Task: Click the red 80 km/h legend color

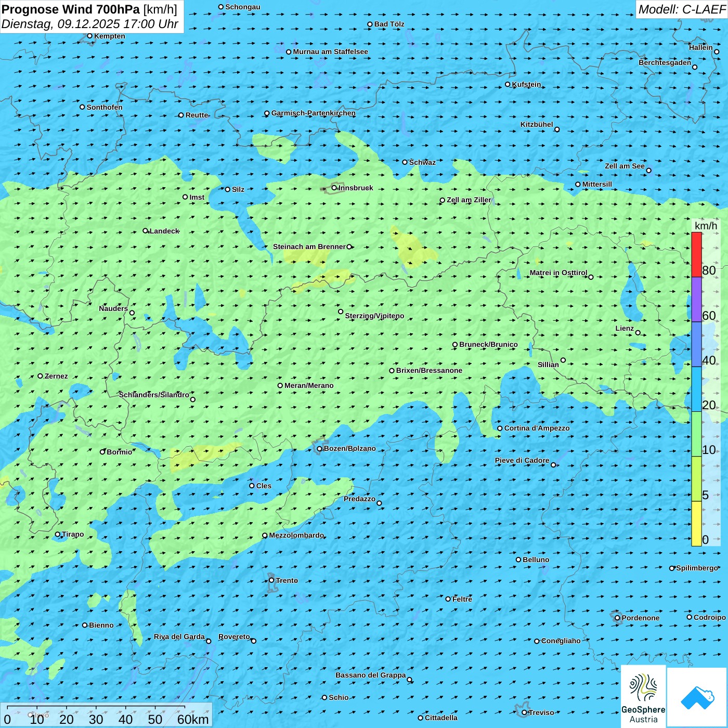Action: pos(696,254)
